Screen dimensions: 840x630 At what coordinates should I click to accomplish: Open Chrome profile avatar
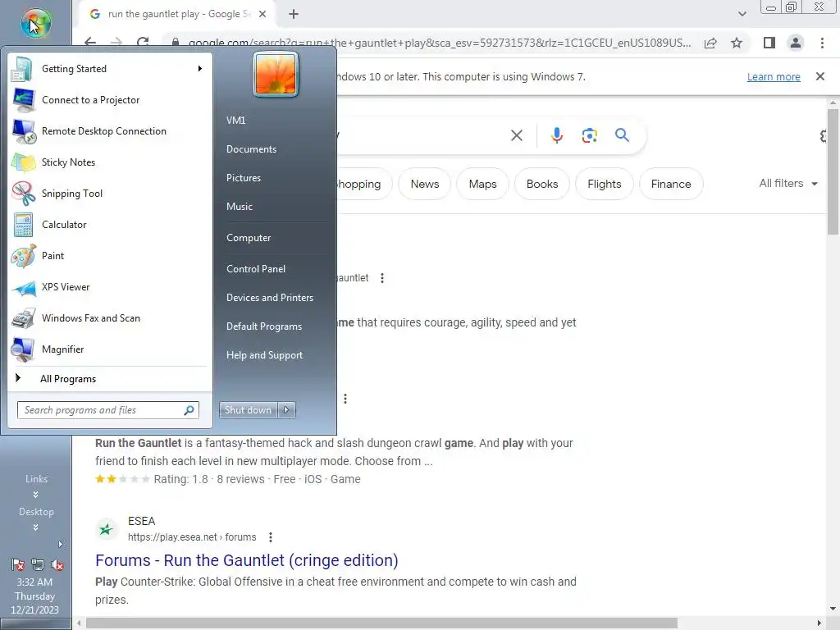pos(796,43)
